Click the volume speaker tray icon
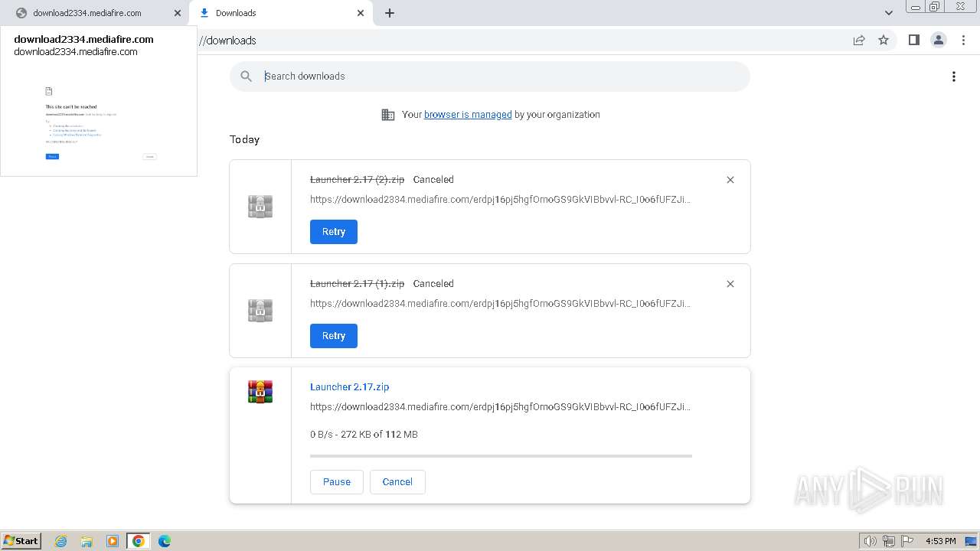The height and width of the screenshot is (551, 980). (x=870, y=541)
